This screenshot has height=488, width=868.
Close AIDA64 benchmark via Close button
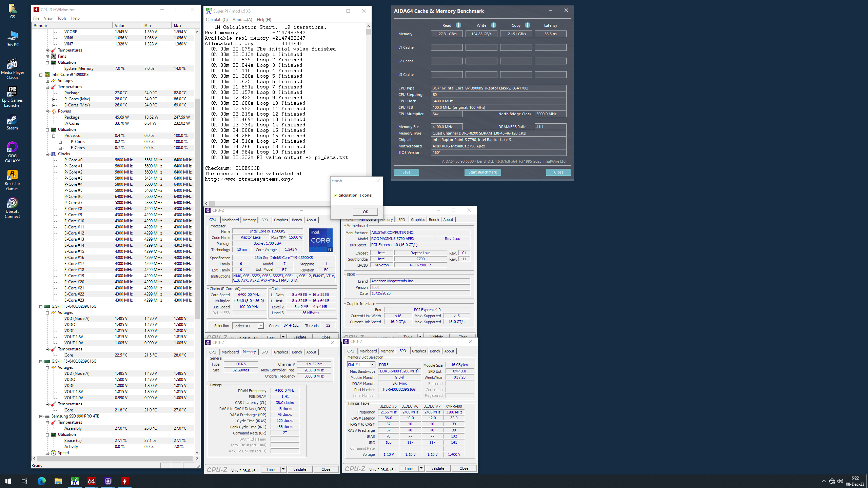558,172
